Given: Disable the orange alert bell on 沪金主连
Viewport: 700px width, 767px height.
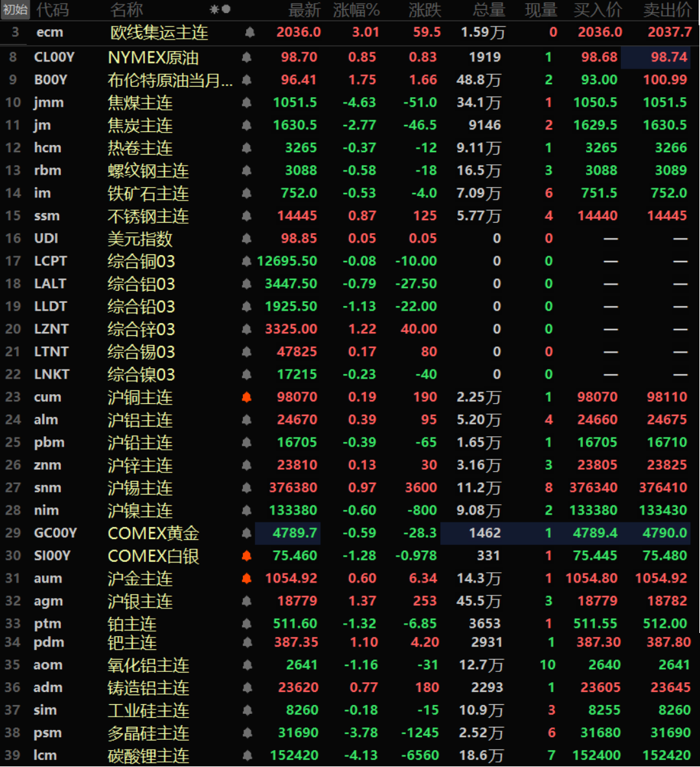Looking at the screenshot, I should [x=246, y=578].
